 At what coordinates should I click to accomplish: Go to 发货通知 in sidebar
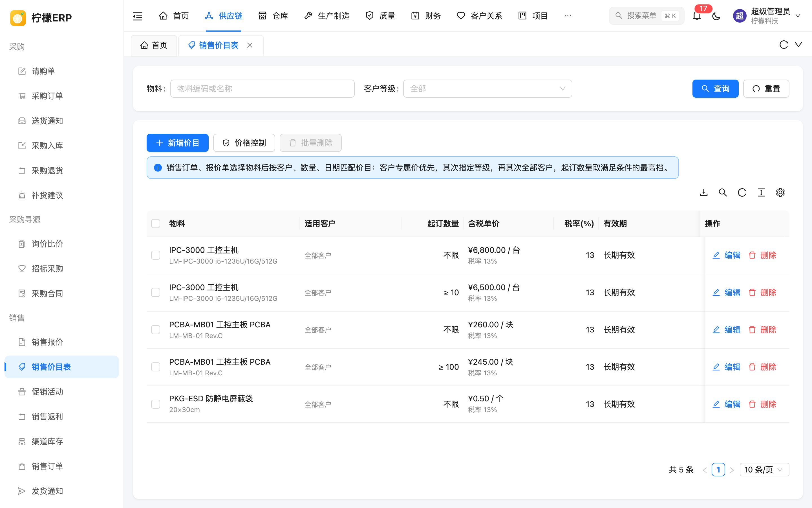pos(62,491)
